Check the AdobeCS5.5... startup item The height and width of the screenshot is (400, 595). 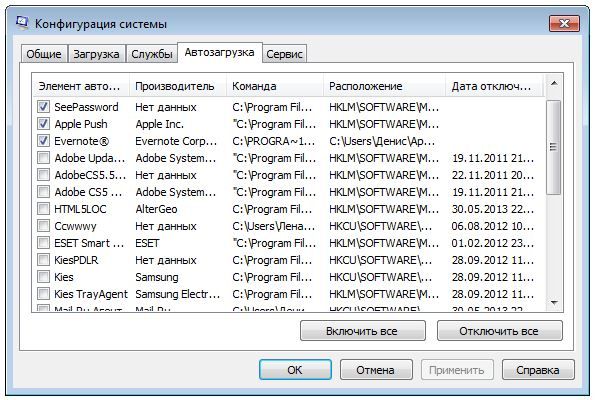(43, 175)
